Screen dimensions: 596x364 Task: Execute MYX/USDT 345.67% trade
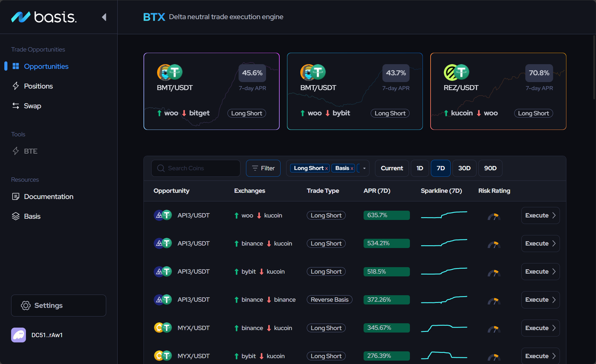pos(540,328)
